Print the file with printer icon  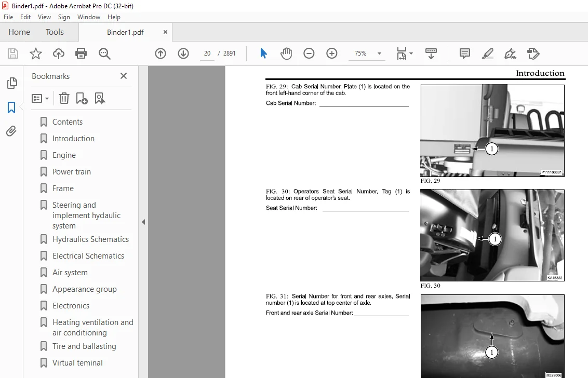pos(81,53)
